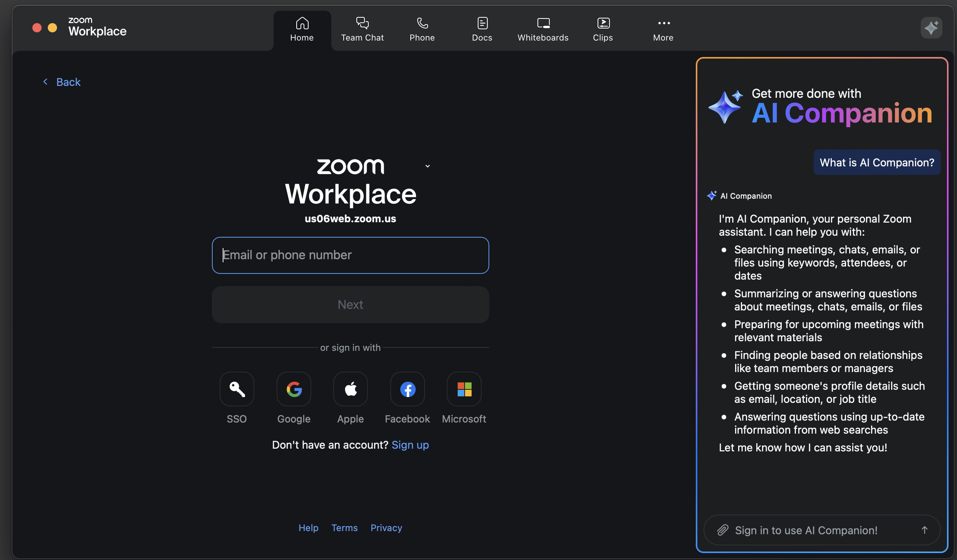Open the Clips tab
Screen dimensions: 957x560
click(x=603, y=29)
